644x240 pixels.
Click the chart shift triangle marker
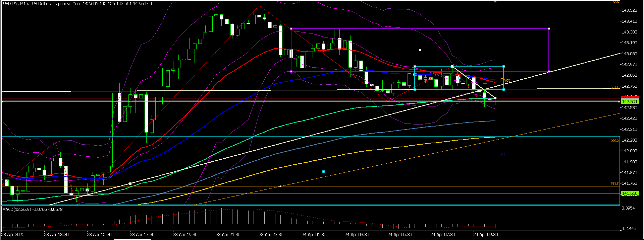[495, 2]
